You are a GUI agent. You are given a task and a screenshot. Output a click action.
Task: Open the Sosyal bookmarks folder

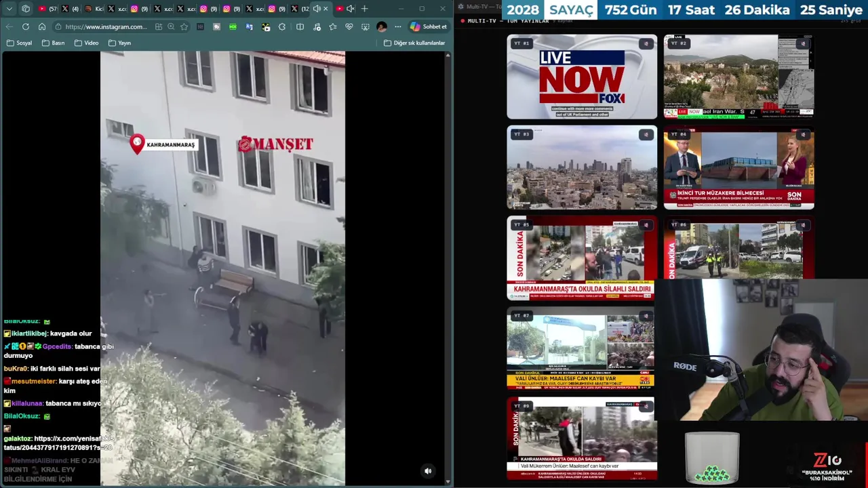[20, 43]
